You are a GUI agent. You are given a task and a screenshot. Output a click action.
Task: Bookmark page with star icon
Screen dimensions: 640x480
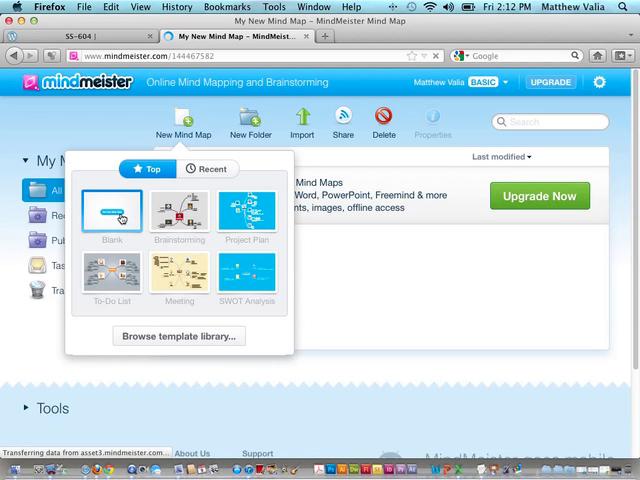(x=412, y=56)
